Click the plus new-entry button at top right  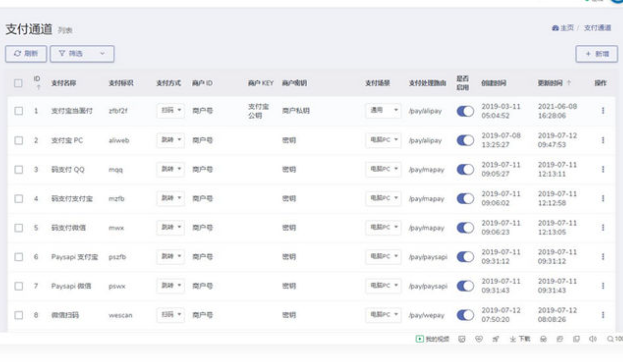click(x=596, y=54)
